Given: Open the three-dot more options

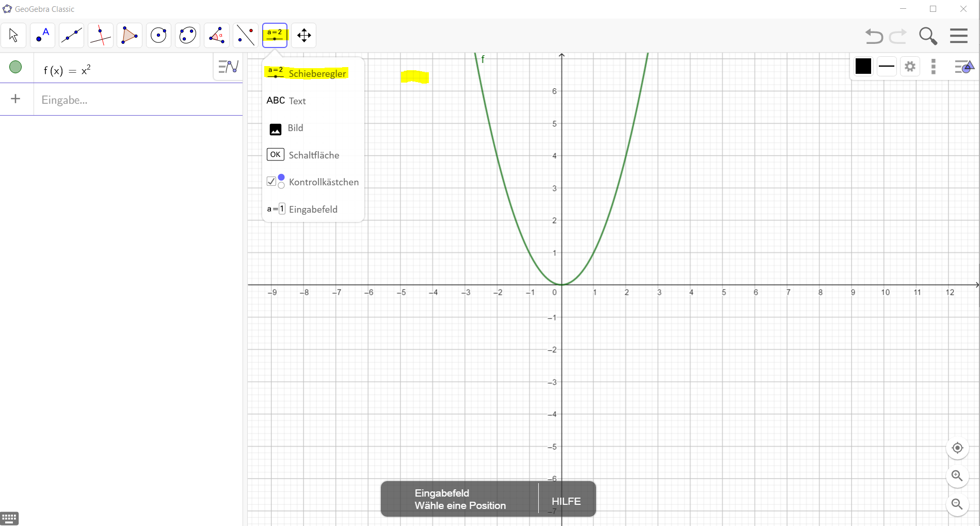Looking at the screenshot, I should click(934, 67).
